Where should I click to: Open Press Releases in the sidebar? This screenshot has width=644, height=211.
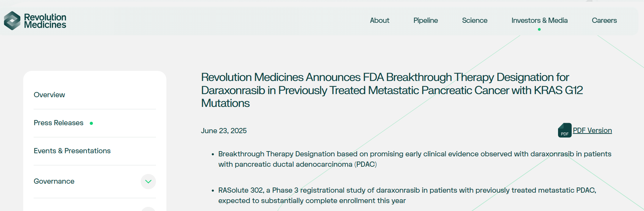[59, 123]
